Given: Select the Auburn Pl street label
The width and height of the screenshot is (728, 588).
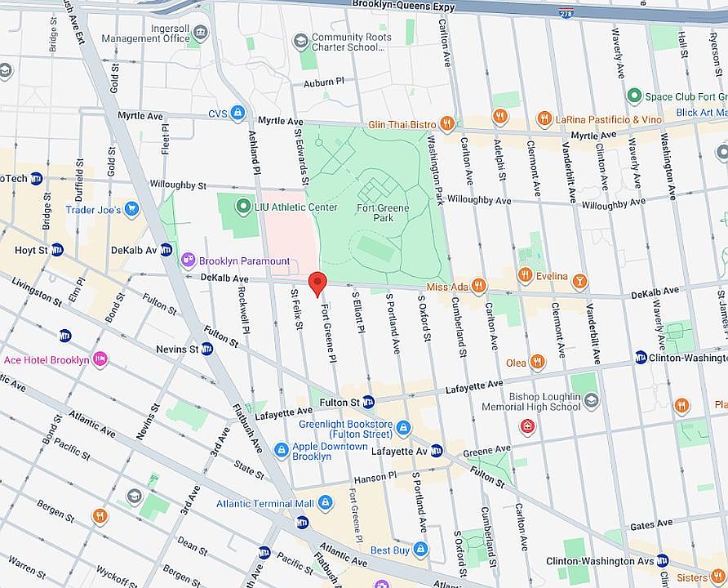Looking at the screenshot, I should pos(324,82).
